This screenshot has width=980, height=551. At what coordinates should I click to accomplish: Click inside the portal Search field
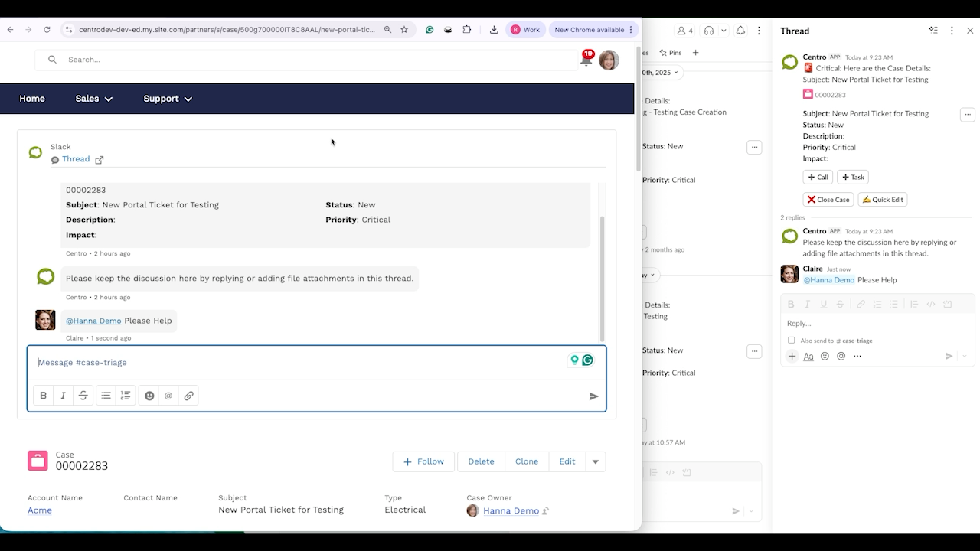pos(306,60)
